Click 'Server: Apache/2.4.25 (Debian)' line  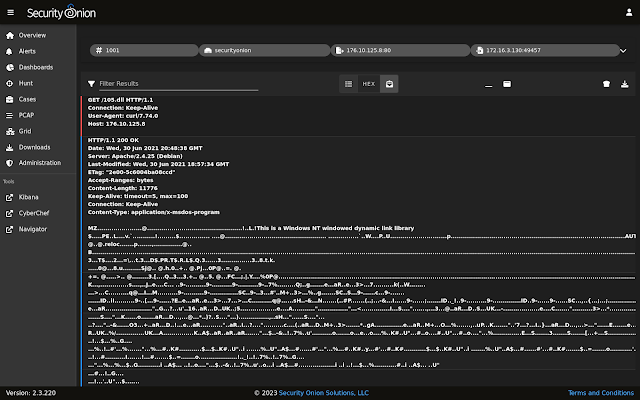click(135, 156)
